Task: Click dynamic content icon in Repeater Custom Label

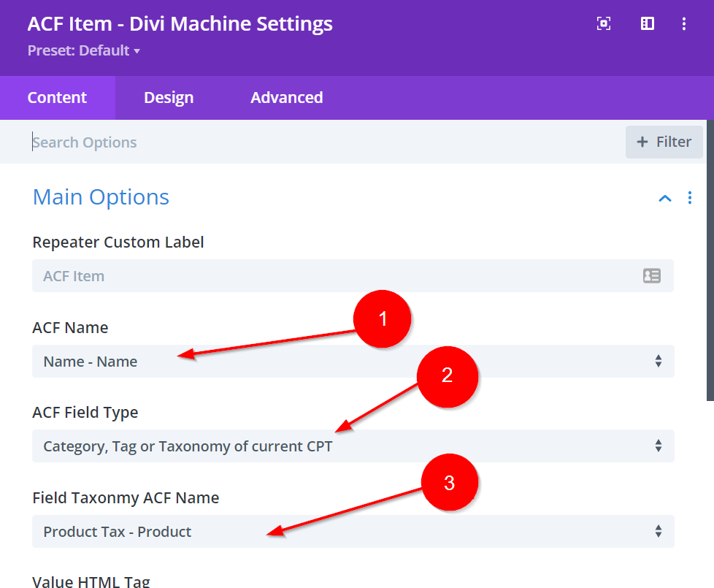Action: [651, 276]
